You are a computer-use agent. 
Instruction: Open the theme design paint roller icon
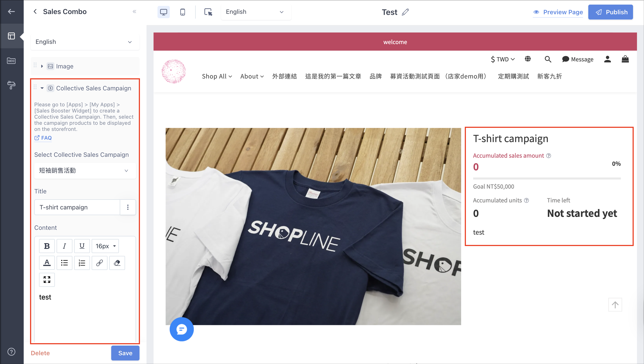coord(11,85)
